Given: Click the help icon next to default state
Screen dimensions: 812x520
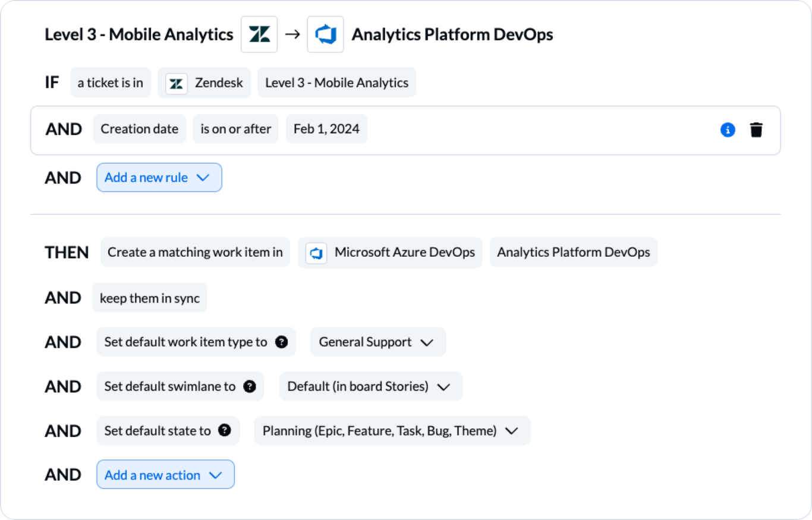Looking at the screenshot, I should tap(224, 430).
